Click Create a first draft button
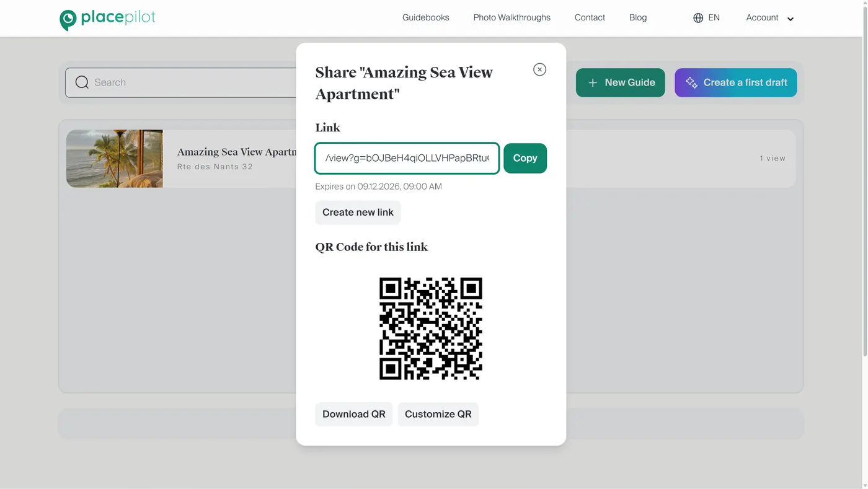Screen dimensions: 868x489 [735, 82]
